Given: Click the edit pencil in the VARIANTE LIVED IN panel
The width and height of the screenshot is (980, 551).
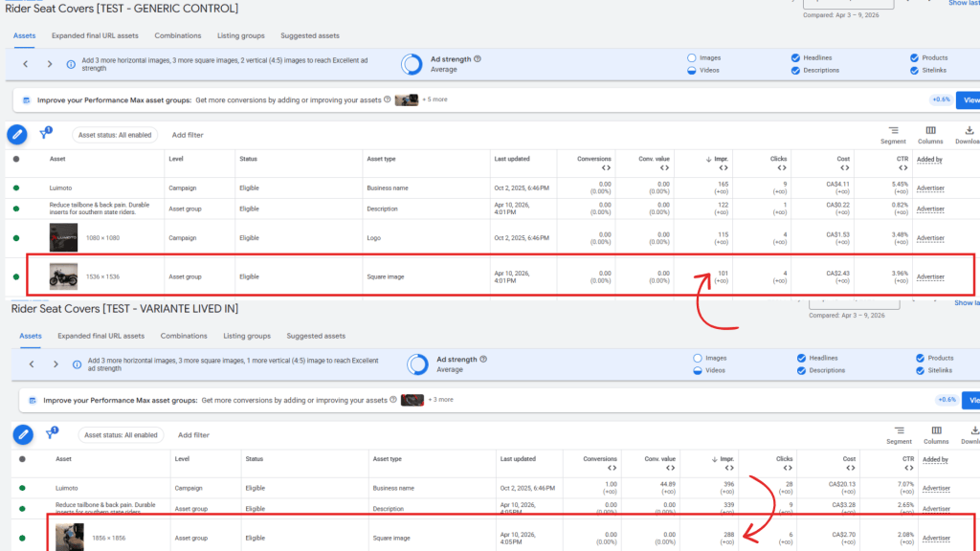Looking at the screenshot, I should (23, 434).
